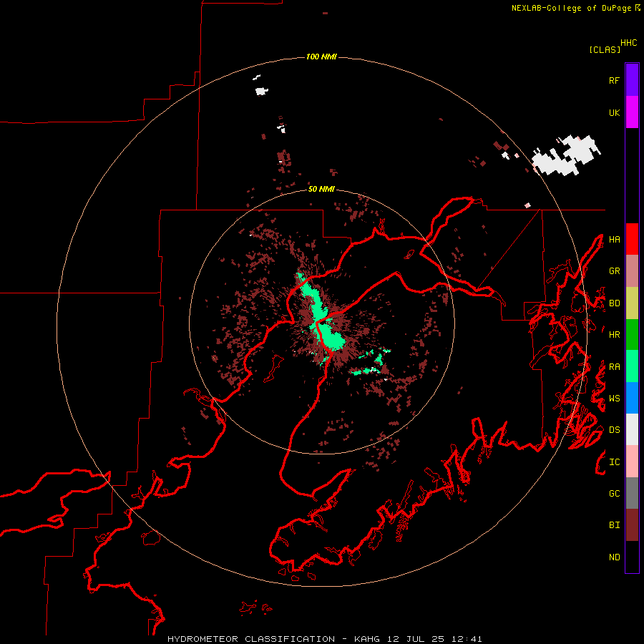Click the HA red legend swatch
The image size is (644, 644).
pyautogui.click(x=632, y=239)
